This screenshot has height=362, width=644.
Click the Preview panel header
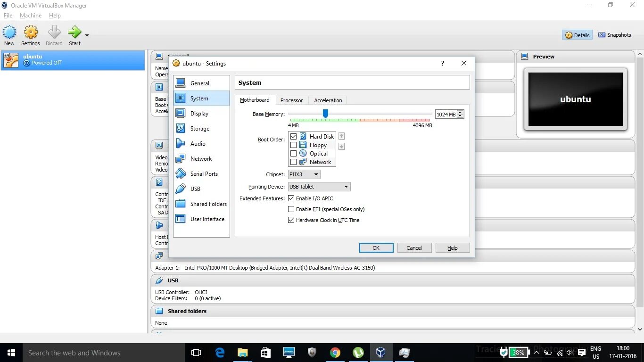pyautogui.click(x=576, y=57)
